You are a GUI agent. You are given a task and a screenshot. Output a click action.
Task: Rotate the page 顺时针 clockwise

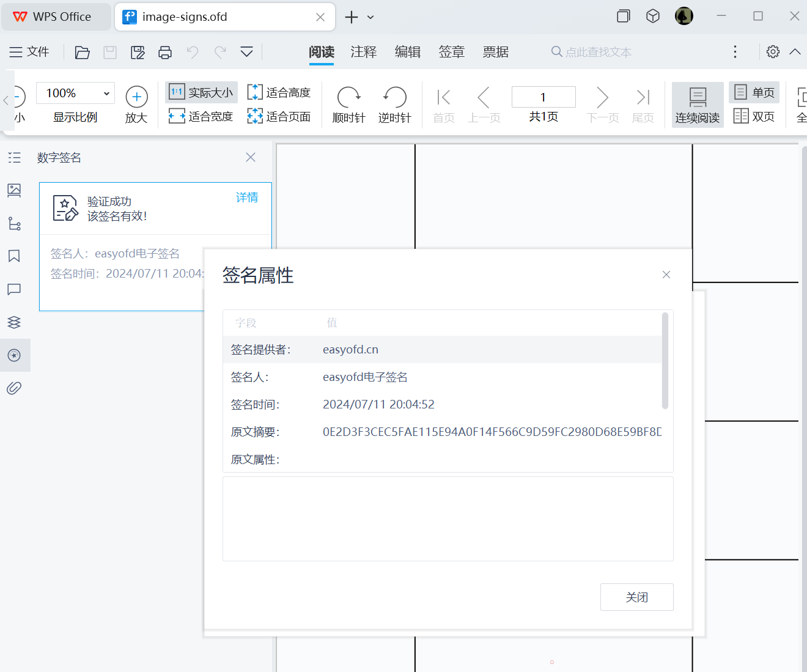tap(348, 105)
